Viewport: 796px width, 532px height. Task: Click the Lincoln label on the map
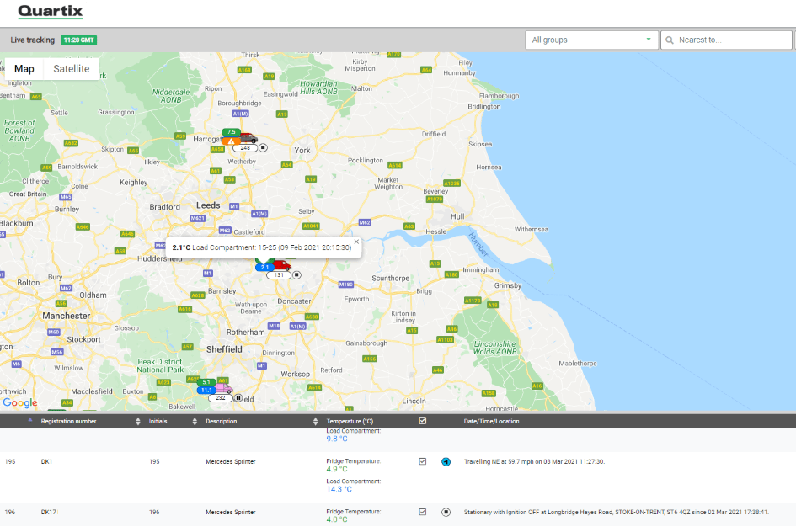(x=414, y=401)
